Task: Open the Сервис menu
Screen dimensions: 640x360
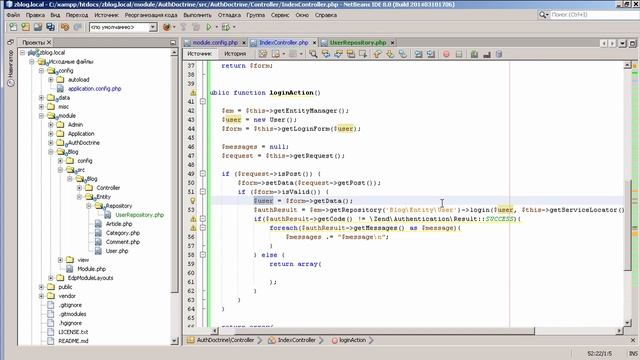Action: [280, 15]
